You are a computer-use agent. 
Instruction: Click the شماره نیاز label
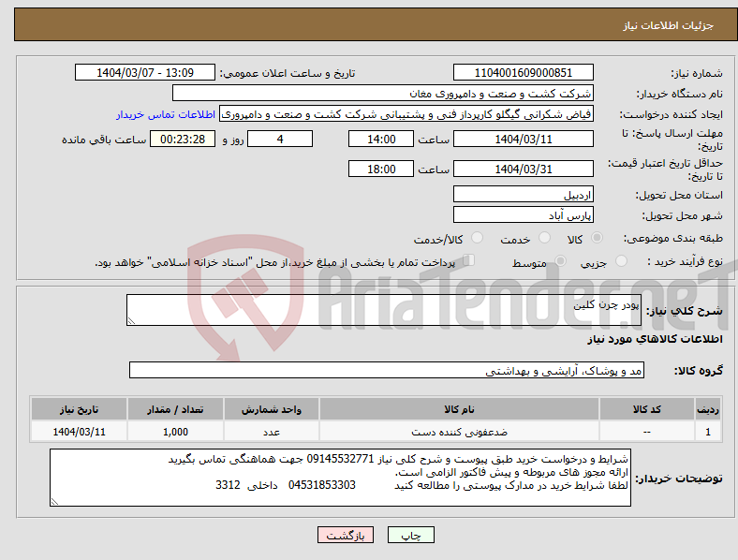point(697,73)
